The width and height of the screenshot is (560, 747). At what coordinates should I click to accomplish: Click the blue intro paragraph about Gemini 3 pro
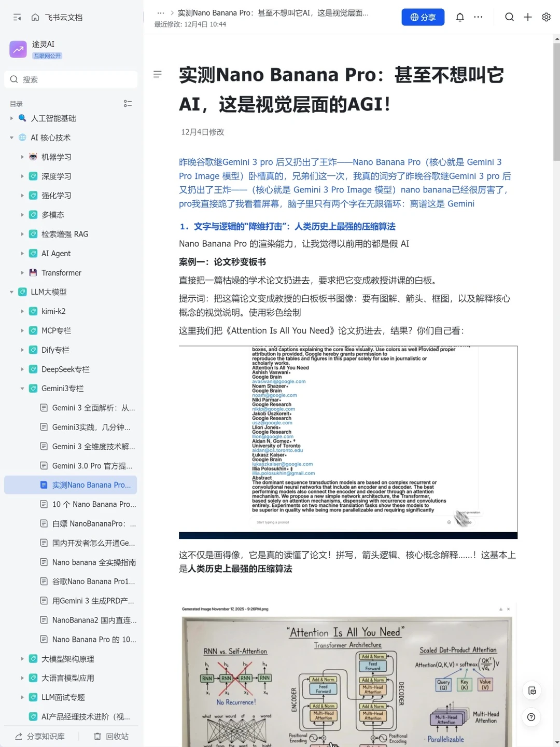345,183
